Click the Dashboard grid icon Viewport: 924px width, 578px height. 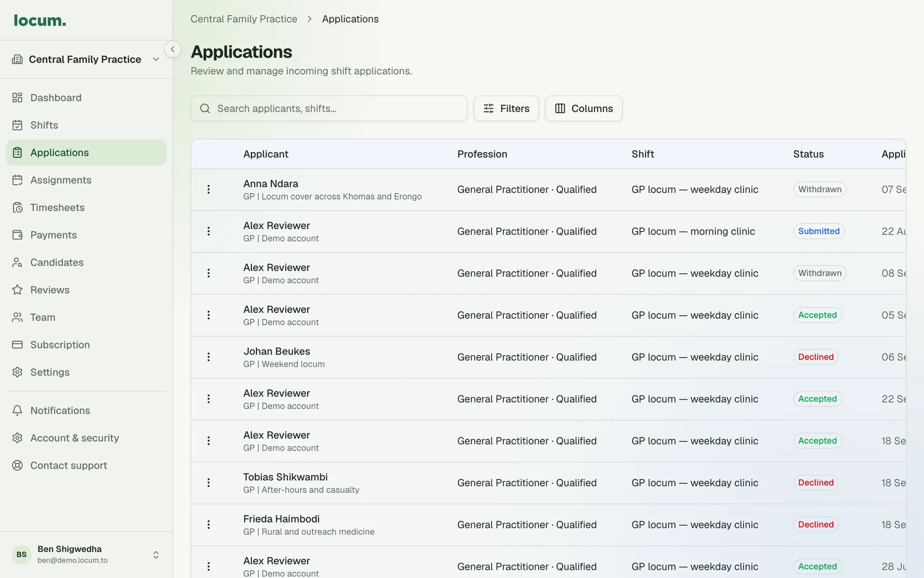point(17,97)
